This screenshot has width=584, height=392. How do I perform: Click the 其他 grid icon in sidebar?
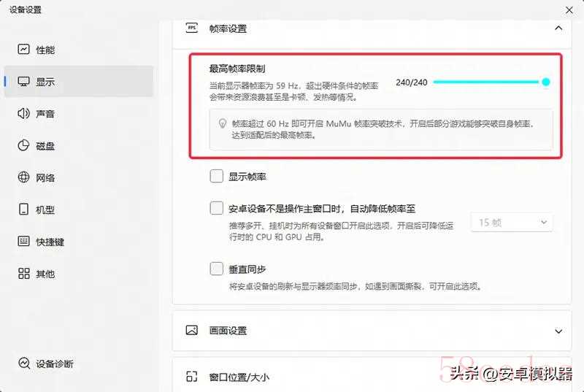tap(23, 274)
